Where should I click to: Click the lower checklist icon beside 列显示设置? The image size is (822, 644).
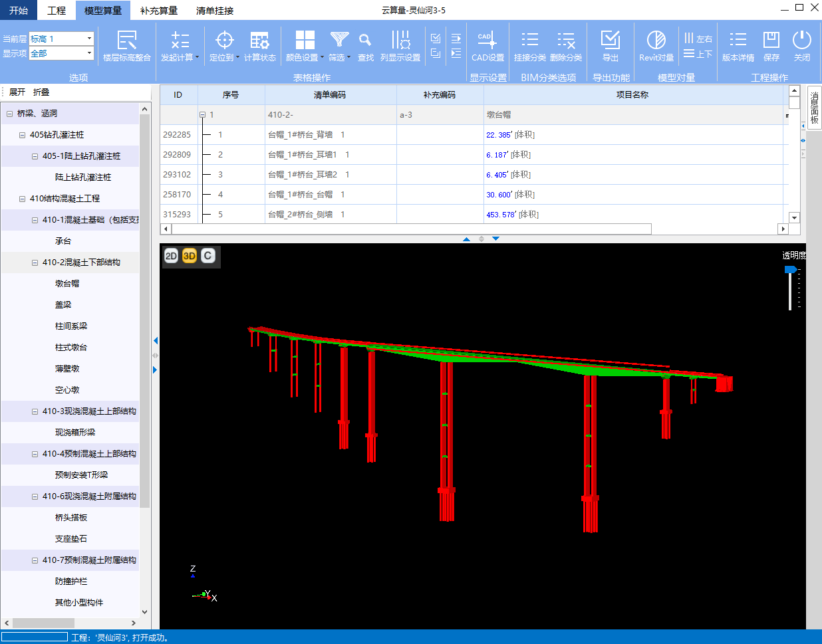436,54
